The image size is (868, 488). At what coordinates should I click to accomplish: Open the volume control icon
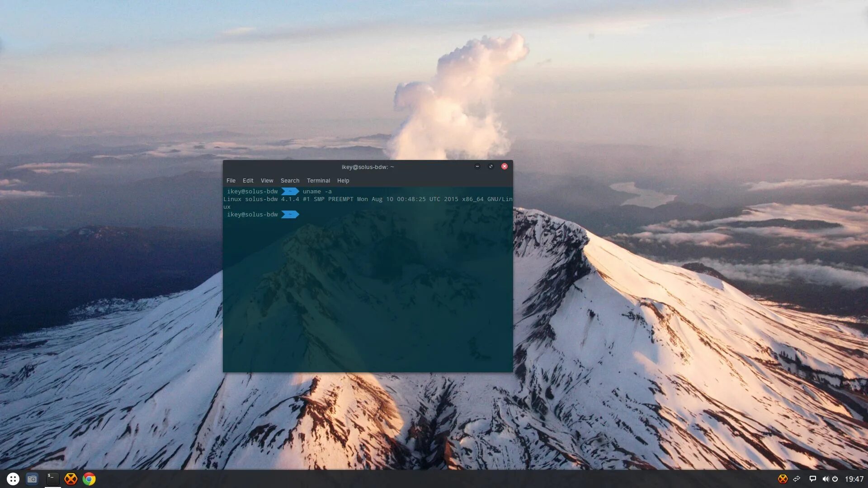click(x=825, y=479)
